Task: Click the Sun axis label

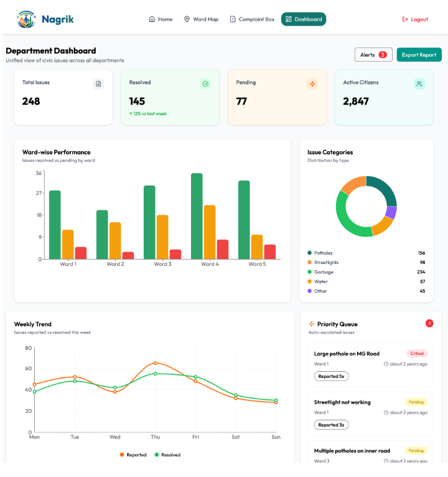Action: click(276, 437)
